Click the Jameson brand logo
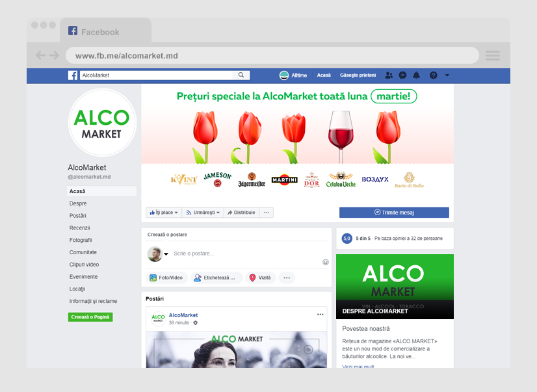 (218, 179)
